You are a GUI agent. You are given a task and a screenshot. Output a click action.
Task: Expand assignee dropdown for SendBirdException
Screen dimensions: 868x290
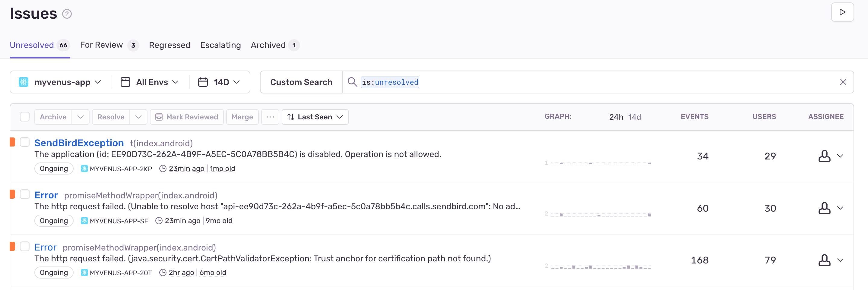click(x=840, y=156)
